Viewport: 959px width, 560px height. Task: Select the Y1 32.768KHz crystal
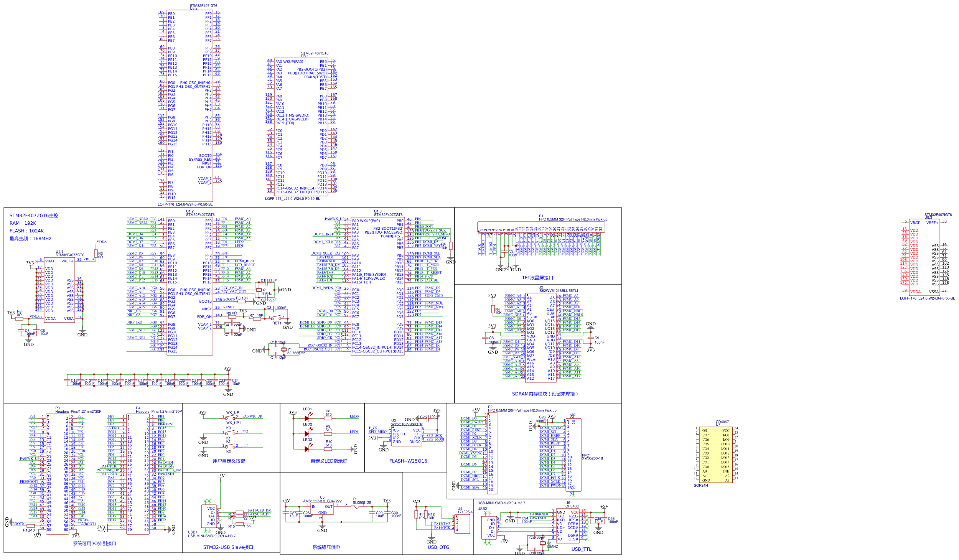pyautogui.click(x=283, y=349)
